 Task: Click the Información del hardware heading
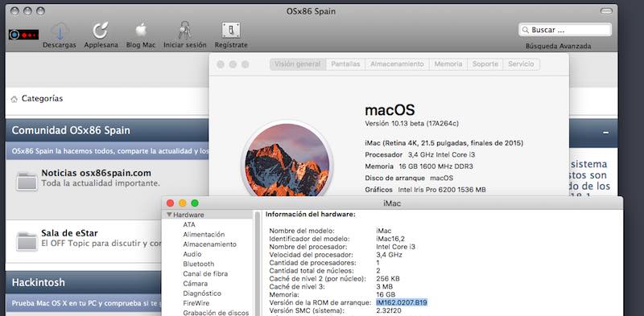point(311,215)
